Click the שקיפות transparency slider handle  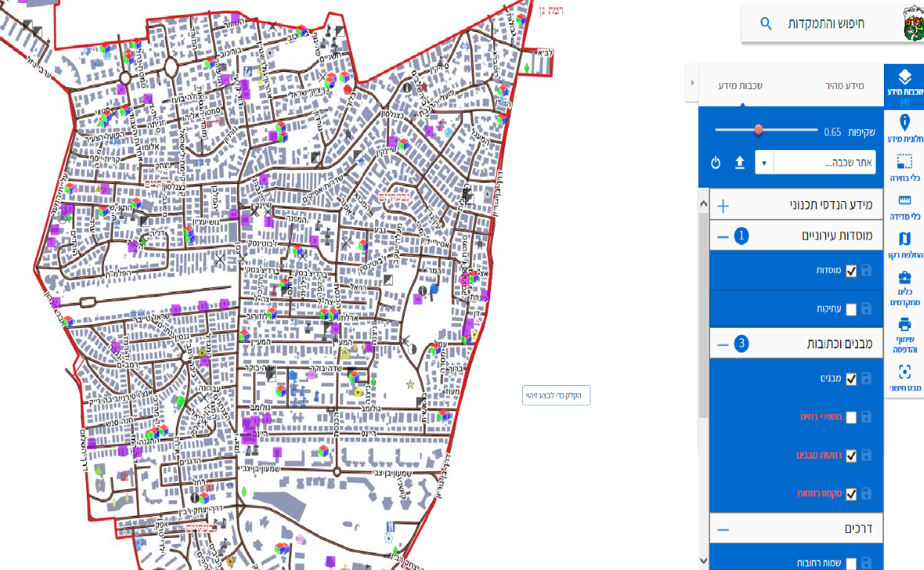[x=758, y=129]
